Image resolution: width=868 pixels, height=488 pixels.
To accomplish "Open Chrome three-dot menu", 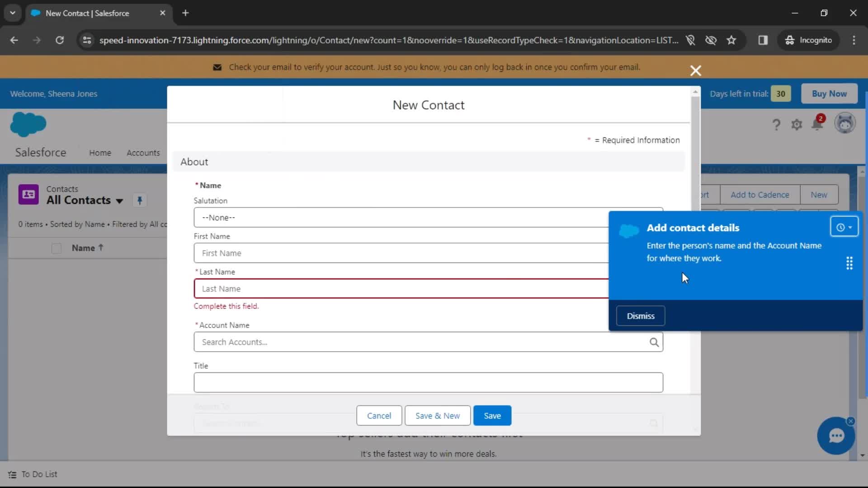I will point(854,40).
